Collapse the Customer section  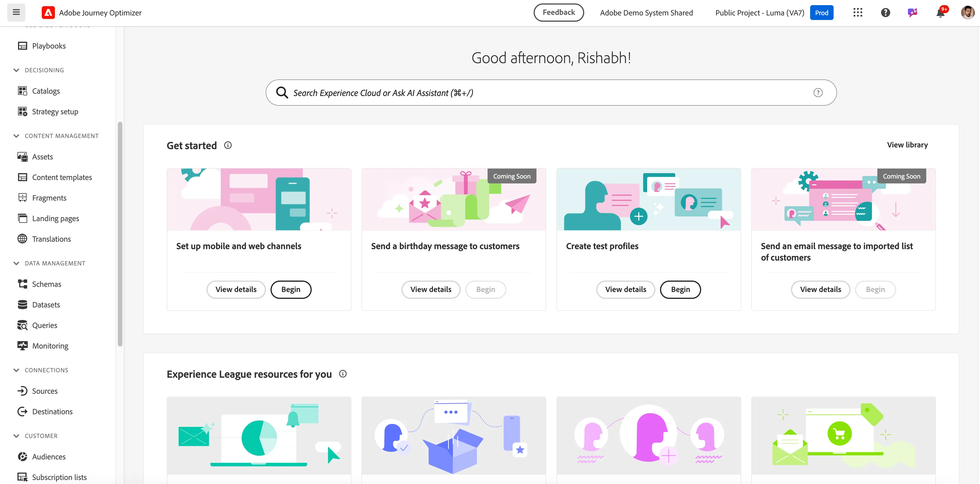point(16,436)
